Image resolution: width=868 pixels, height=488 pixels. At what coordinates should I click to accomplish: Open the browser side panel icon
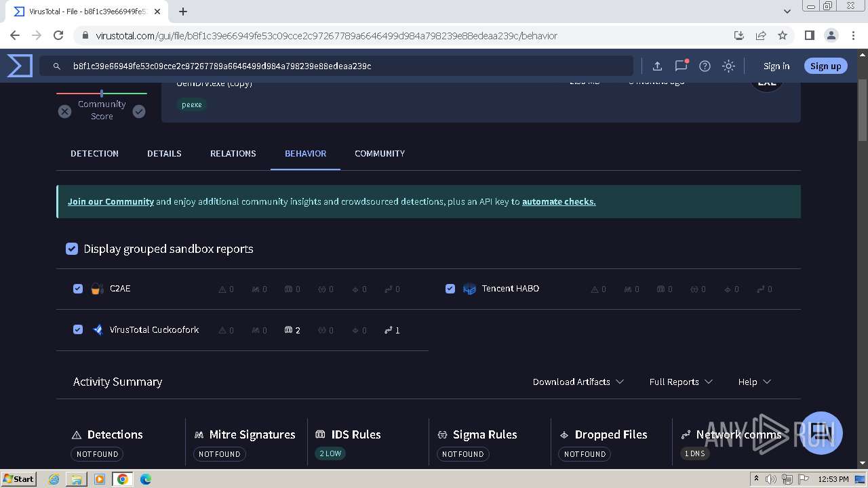pos(809,35)
